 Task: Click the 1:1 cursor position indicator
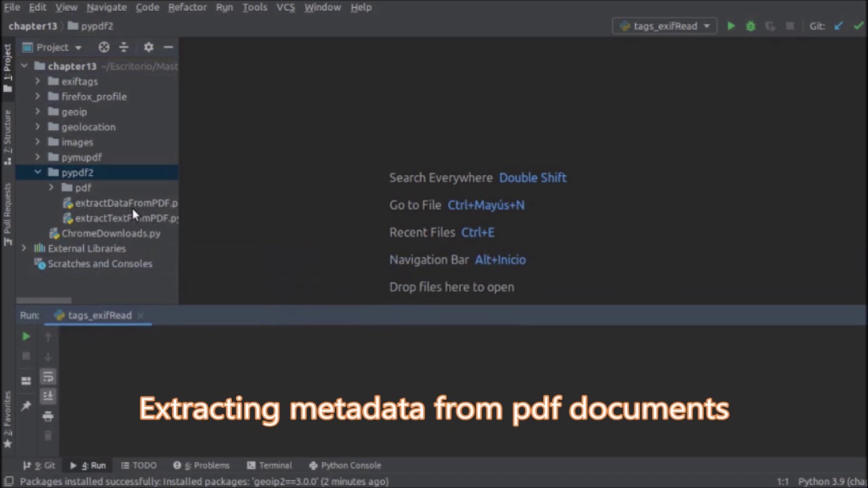coord(783,482)
